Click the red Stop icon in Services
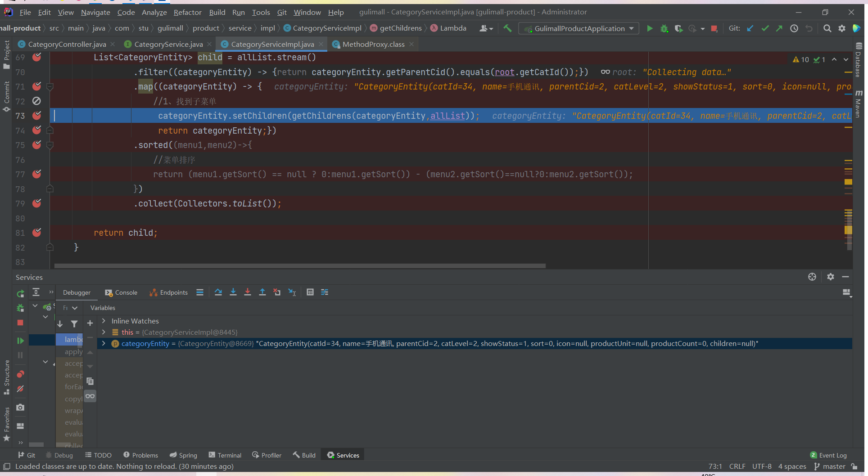 pyautogui.click(x=20, y=323)
